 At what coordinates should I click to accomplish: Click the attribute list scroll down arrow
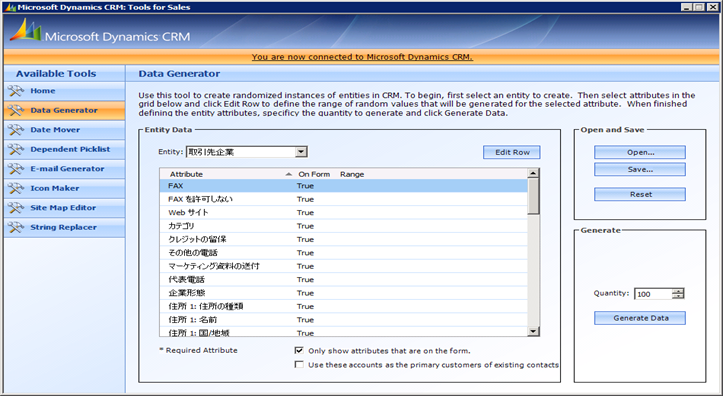(x=533, y=331)
